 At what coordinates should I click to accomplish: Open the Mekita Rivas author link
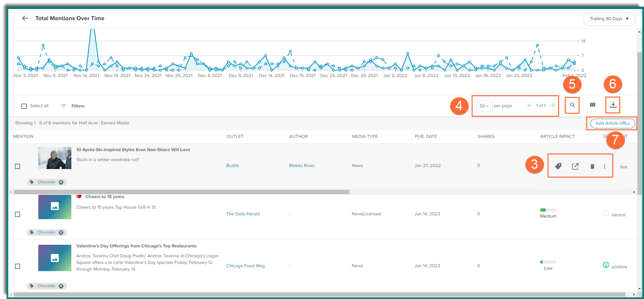click(x=302, y=166)
